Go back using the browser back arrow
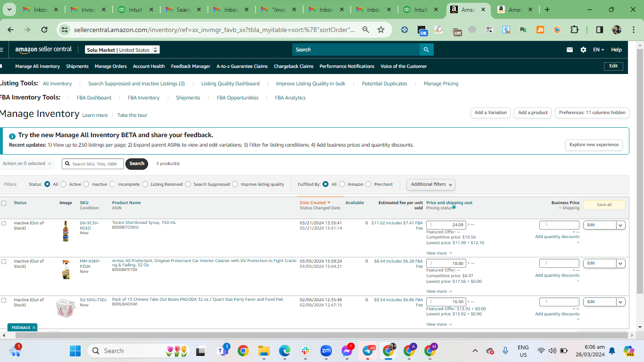644x362 pixels. (10, 30)
